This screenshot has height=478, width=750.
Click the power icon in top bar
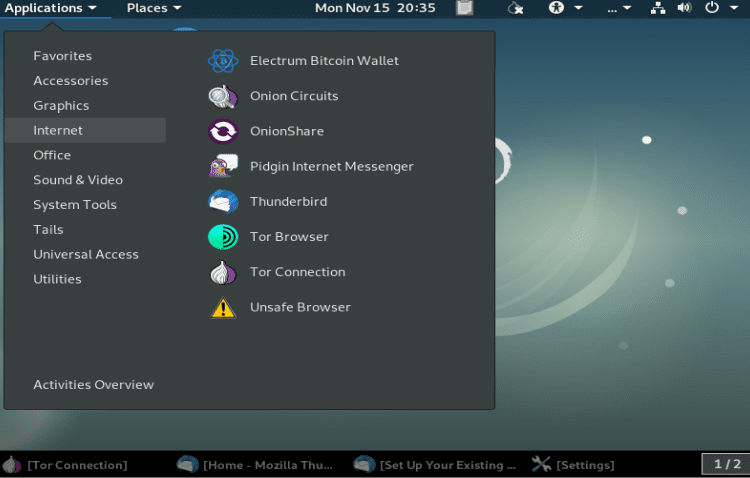pyautogui.click(x=712, y=8)
